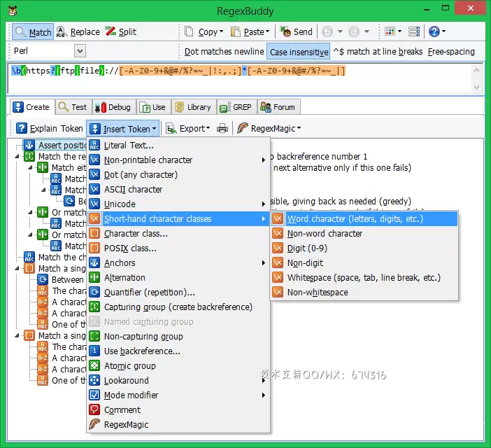Click the regex box scroll up arrow

point(476,70)
